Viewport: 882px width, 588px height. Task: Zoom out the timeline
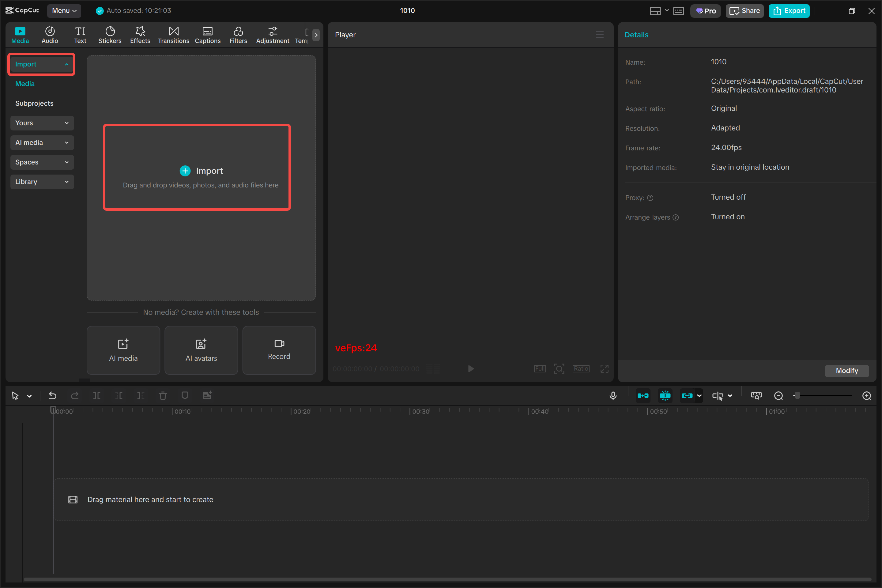coord(778,396)
